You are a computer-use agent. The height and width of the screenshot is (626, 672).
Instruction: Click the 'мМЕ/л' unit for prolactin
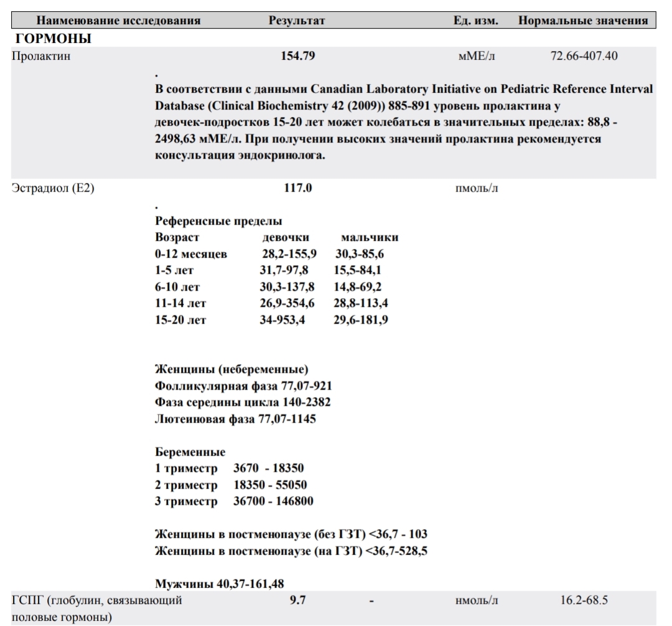(476, 56)
